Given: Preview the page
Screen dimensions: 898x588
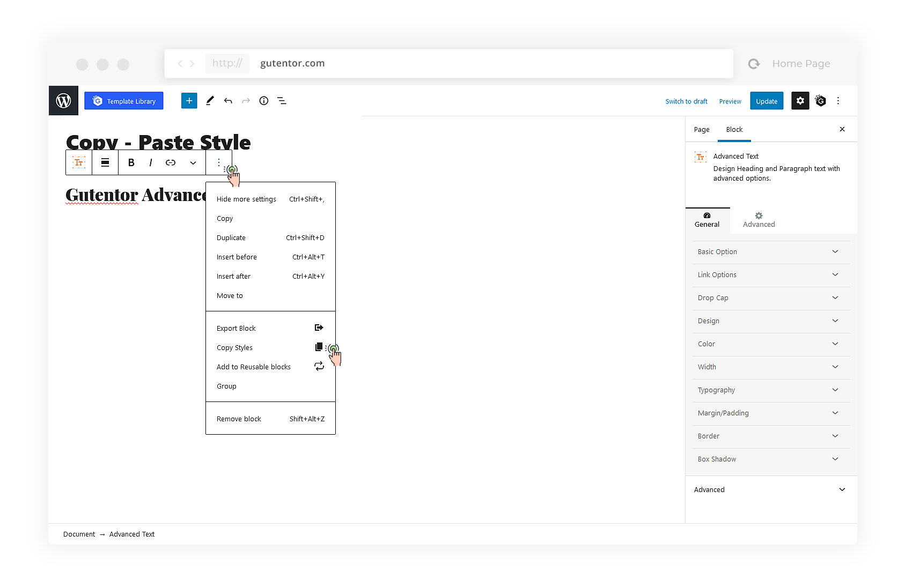Looking at the screenshot, I should 730,101.
